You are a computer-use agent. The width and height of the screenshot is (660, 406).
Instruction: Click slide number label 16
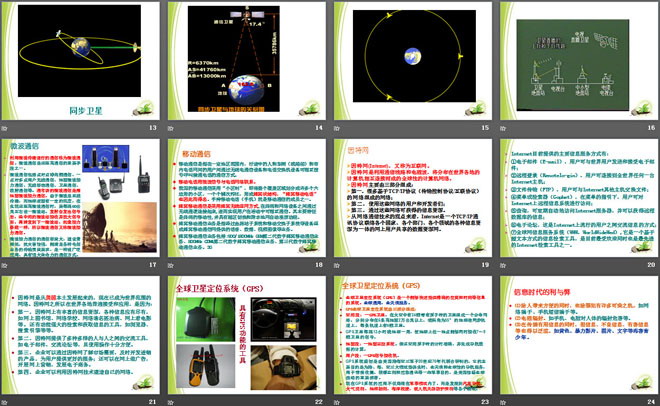651,127
